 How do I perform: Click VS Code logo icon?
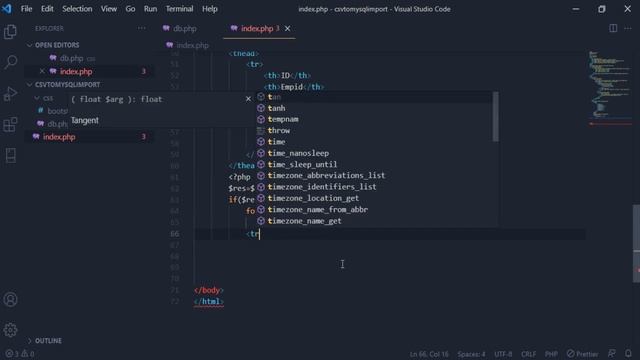click(x=7, y=9)
